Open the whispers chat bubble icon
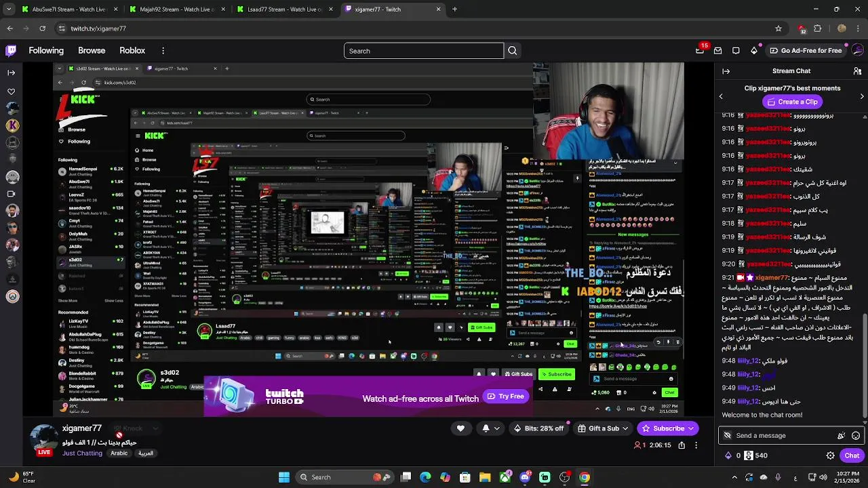This screenshot has width=868, height=488. tap(736, 50)
